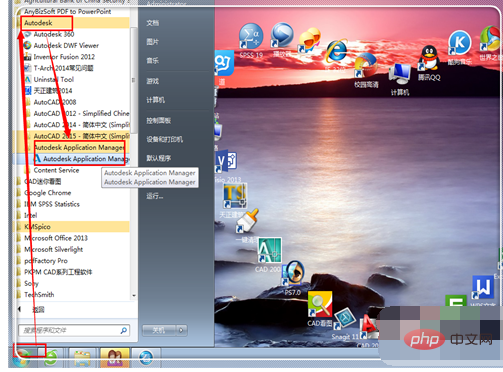Open the IBM SPSS Statistics folder
The height and width of the screenshot is (372, 503).
click(x=52, y=204)
